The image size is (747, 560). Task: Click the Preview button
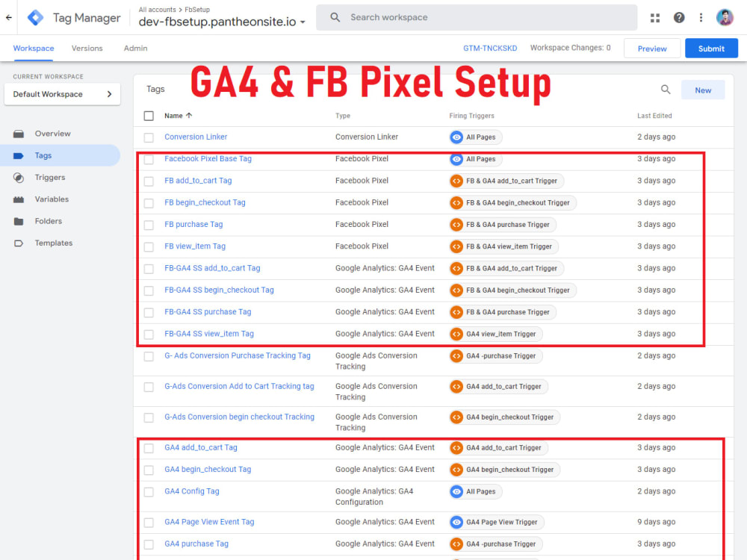652,49
